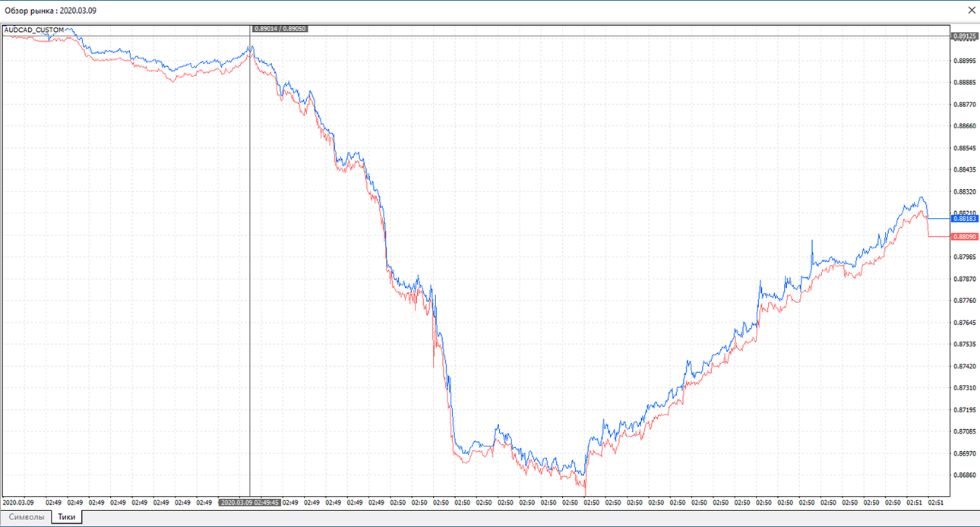Click the 0.88545 price axis label
This screenshot has width=980, height=527.
pyautogui.click(x=964, y=148)
